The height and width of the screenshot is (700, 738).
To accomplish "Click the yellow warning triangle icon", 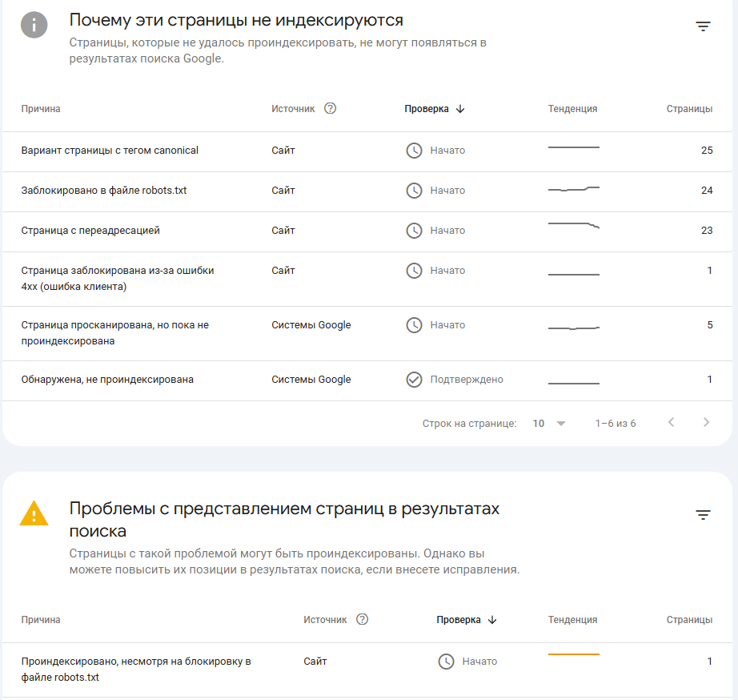I will click(34, 513).
